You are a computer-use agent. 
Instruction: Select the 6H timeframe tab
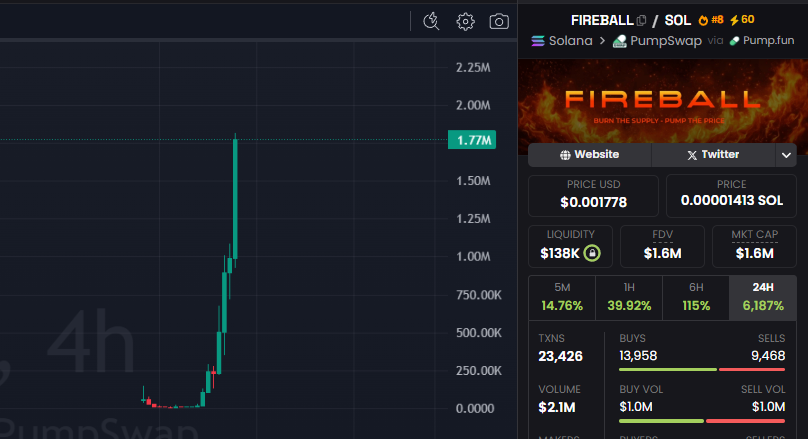pyautogui.click(x=696, y=298)
